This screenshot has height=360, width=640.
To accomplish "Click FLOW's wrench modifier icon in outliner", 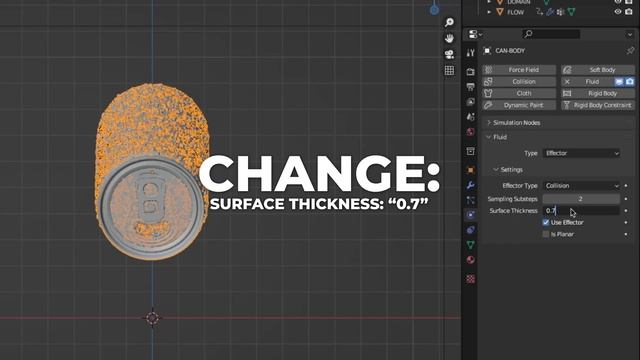I will (x=550, y=12).
